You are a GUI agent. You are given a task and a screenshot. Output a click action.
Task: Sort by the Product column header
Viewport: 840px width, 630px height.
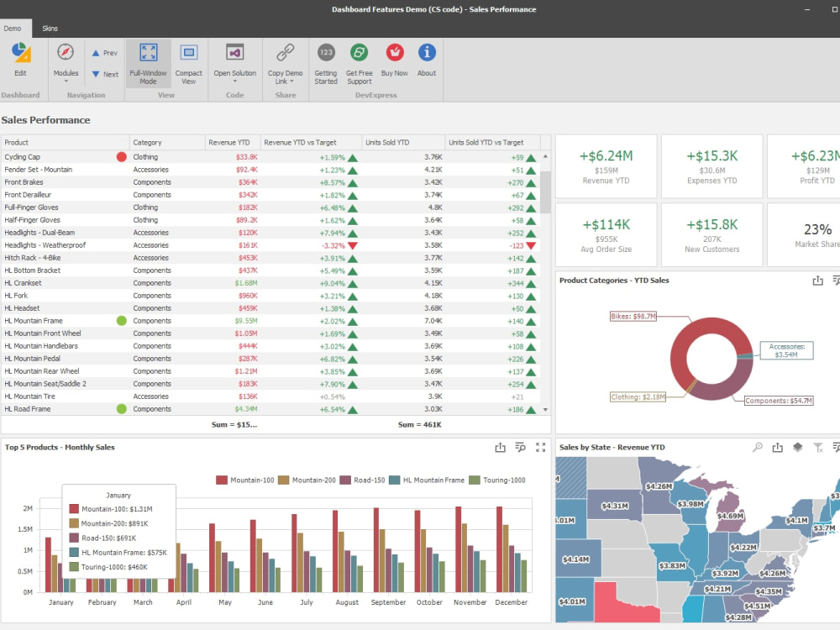click(x=65, y=143)
